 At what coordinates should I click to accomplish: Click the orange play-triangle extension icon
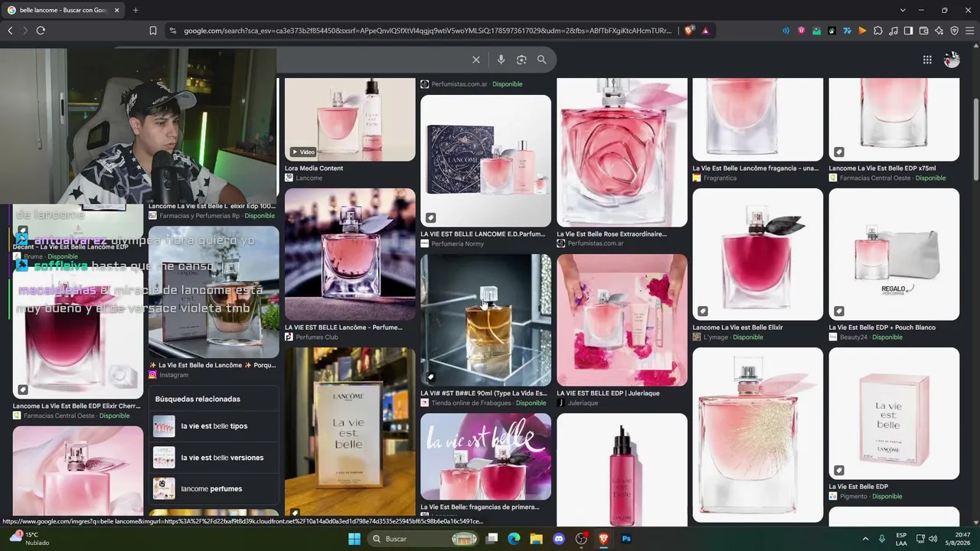coord(862,31)
